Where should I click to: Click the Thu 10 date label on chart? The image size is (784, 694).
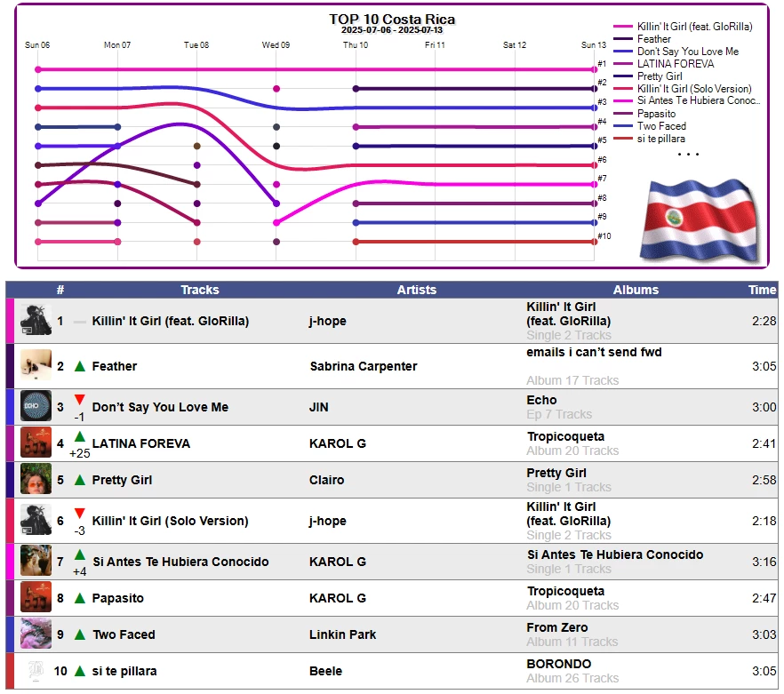356,45
